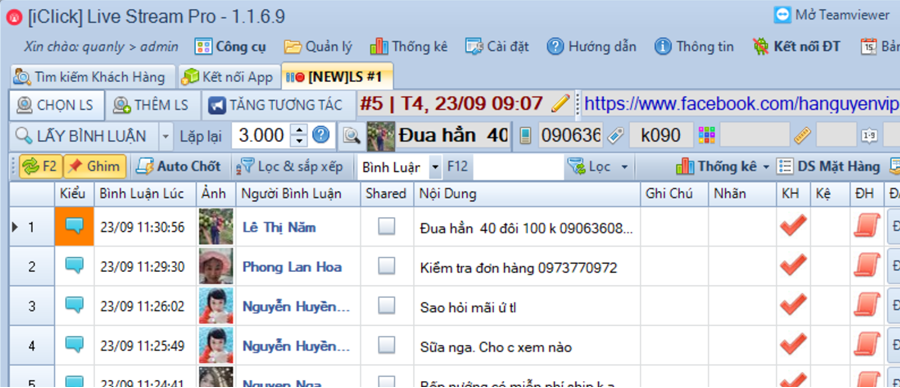Click comment bubble icon in row 3
This screenshot has width=900, height=388.
75,305
